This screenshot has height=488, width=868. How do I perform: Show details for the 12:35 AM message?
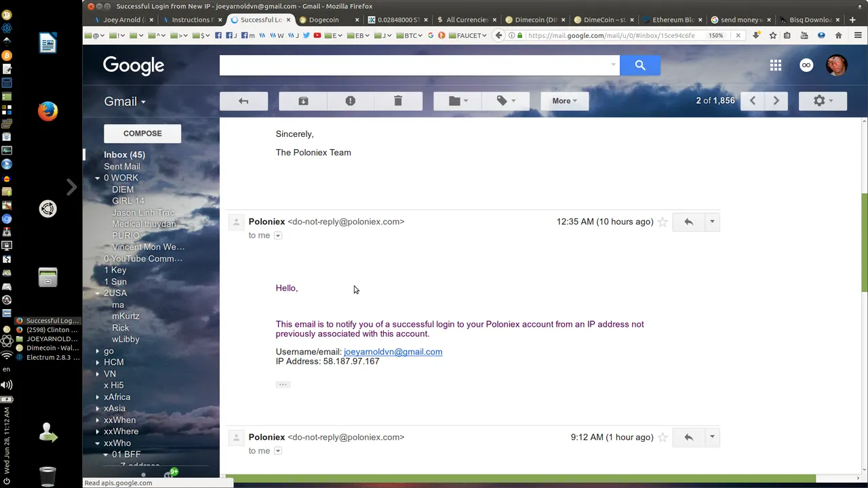point(278,235)
